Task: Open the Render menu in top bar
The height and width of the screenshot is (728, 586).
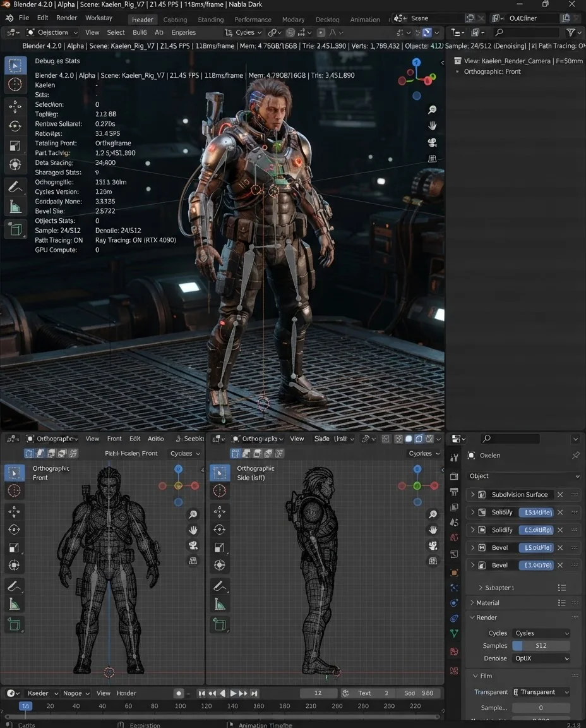Action: [67, 18]
